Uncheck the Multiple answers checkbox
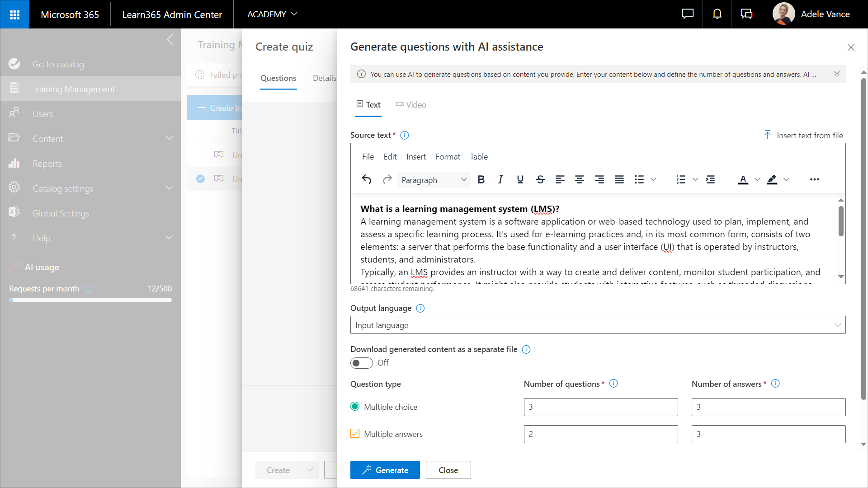The width and height of the screenshot is (868, 488). click(355, 434)
